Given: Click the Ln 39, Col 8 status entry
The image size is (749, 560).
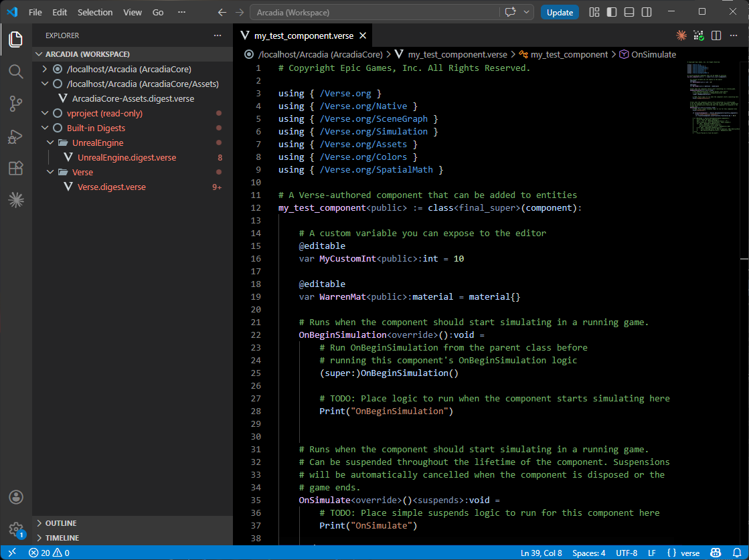Looking at the screenshot, I should pos(542,553).
